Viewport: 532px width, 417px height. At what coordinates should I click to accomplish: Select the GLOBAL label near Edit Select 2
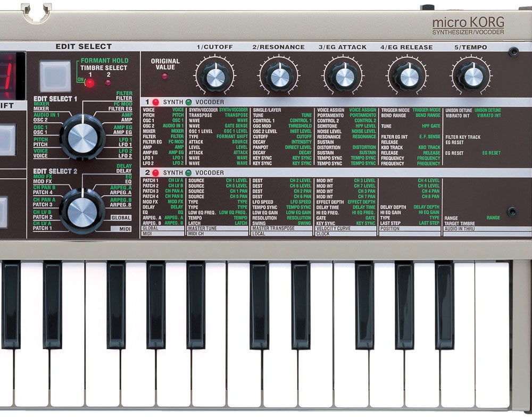point(121,218)
